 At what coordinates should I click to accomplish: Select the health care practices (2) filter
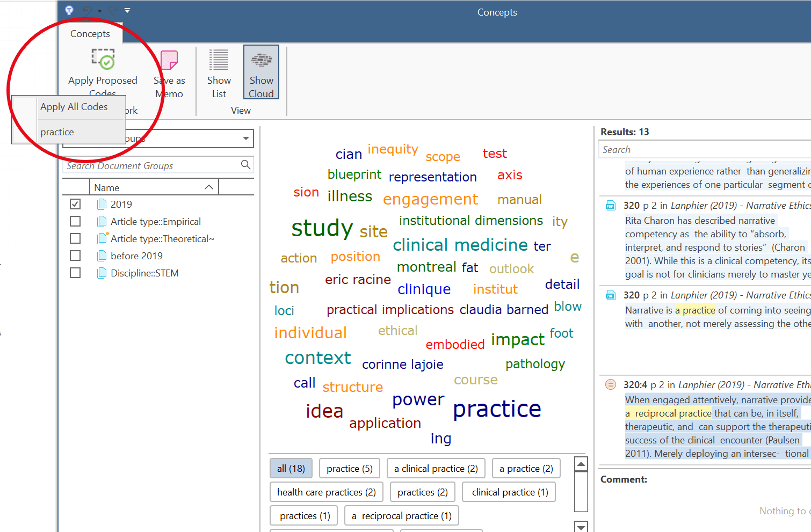point(326,492)
